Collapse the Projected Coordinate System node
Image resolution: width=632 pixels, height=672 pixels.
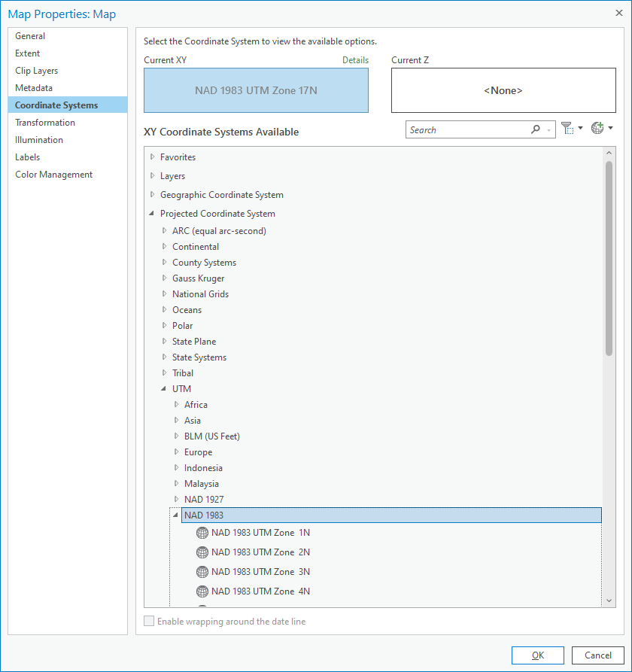[153, 213]
